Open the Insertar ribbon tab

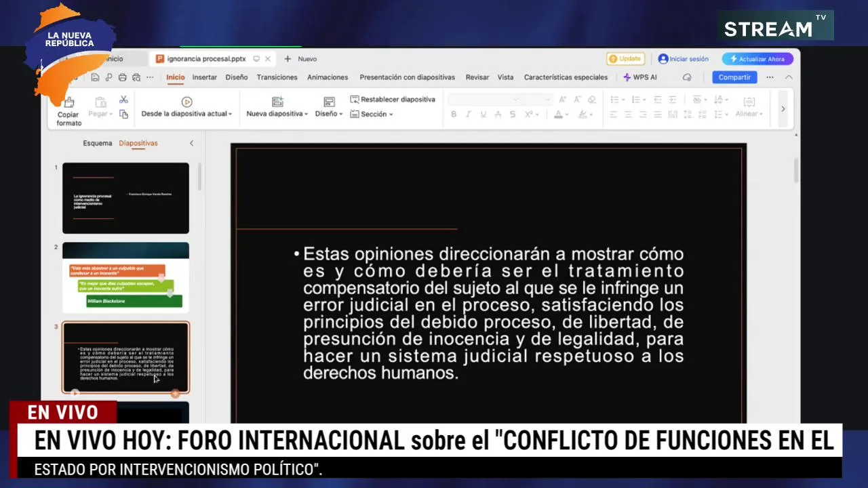pos(204,77)
